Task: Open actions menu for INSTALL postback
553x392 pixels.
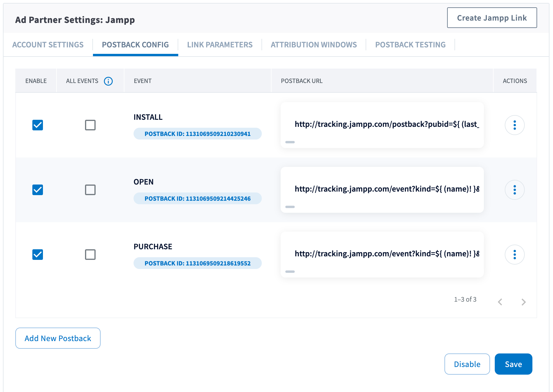Action: coord(514,125)
